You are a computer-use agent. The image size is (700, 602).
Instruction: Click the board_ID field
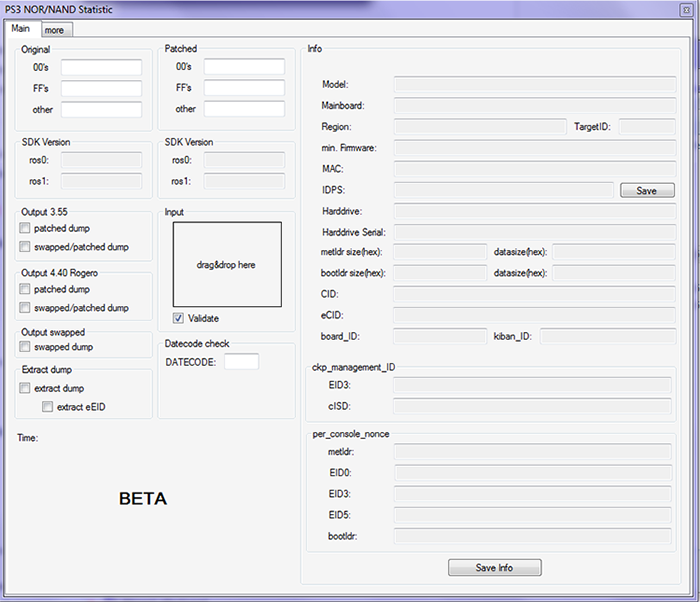[x=440, y=336]
